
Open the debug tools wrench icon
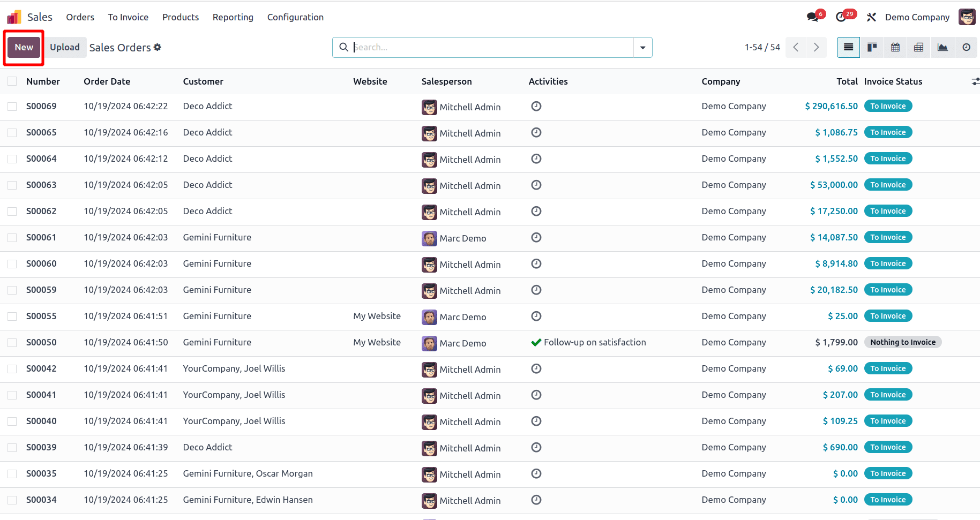(871, 17)
